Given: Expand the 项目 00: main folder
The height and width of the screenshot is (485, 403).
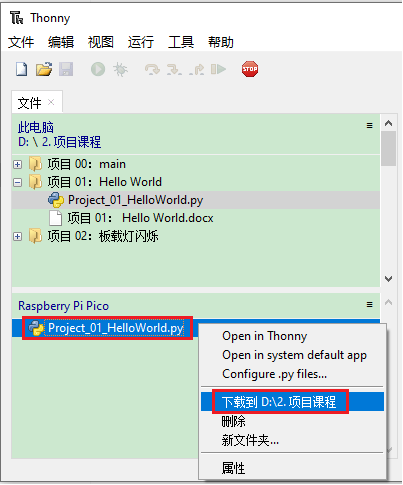Looking at the screenshot, I should click(x=18, y=164).
